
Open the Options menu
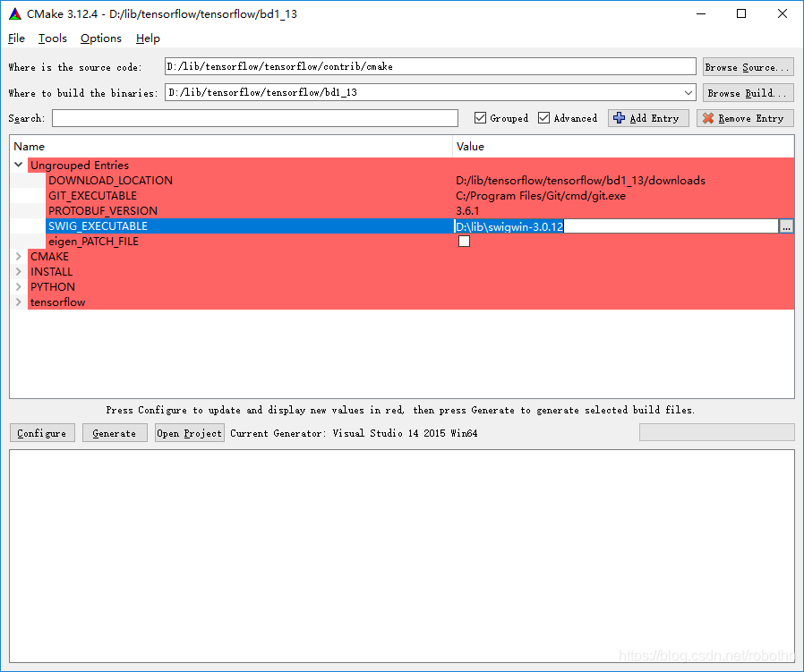point(101,38)
